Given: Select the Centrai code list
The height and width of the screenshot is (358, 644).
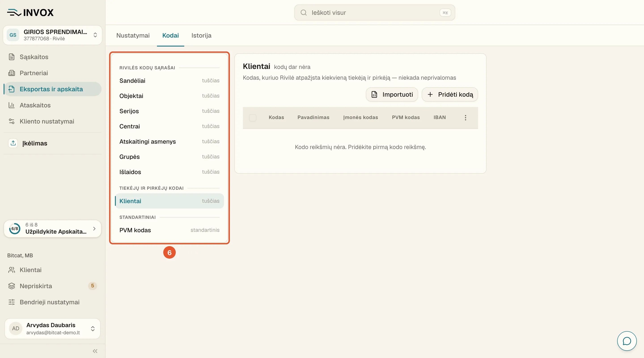Looking at the screenshot, I should pyautogui.click(x=169, y=126).
